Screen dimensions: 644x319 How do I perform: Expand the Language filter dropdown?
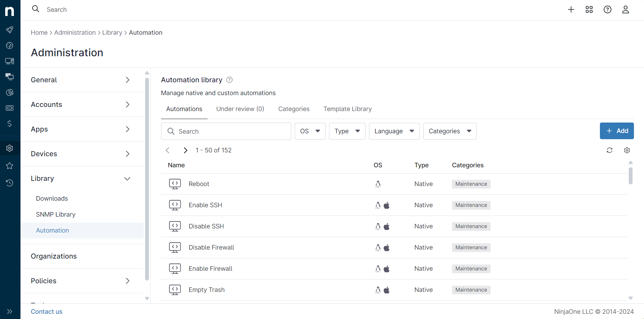[x=394, y=131]
